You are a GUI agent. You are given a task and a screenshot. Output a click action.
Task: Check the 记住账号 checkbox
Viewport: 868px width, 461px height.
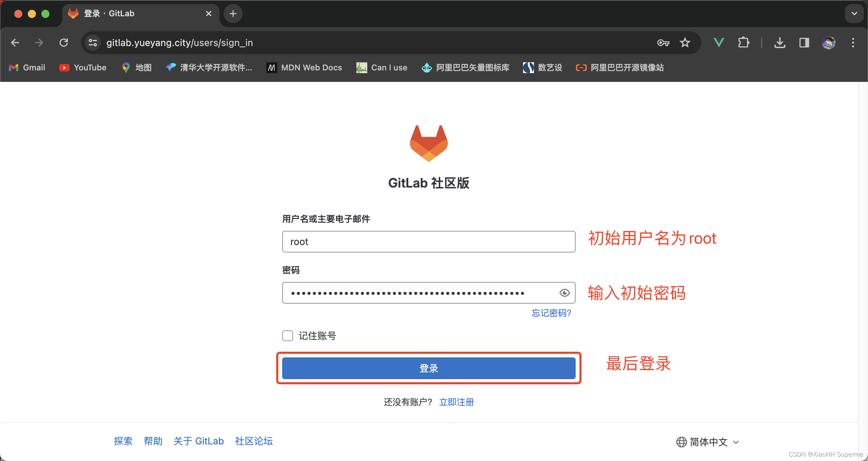(287, 335)
